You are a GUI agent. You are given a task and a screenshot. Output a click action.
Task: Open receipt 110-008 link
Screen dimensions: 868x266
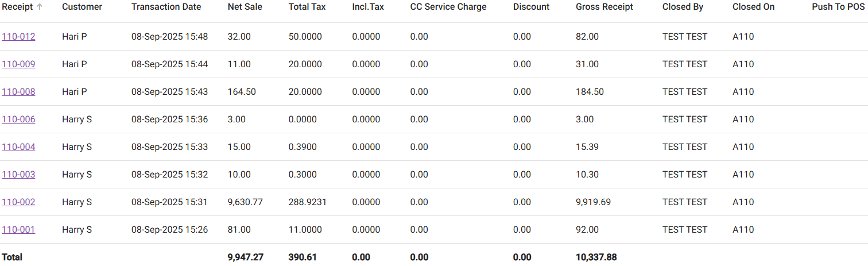tap(18, 92)
